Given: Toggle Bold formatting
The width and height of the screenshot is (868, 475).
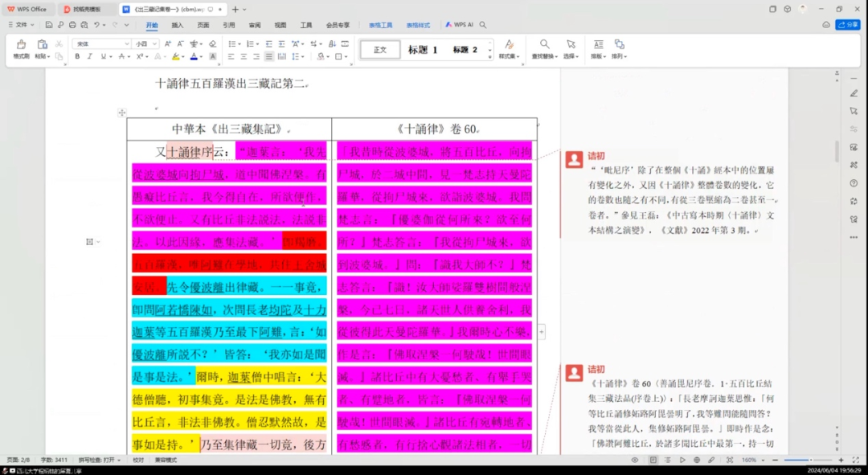Looking at the screenshot, I should point(77,56).
